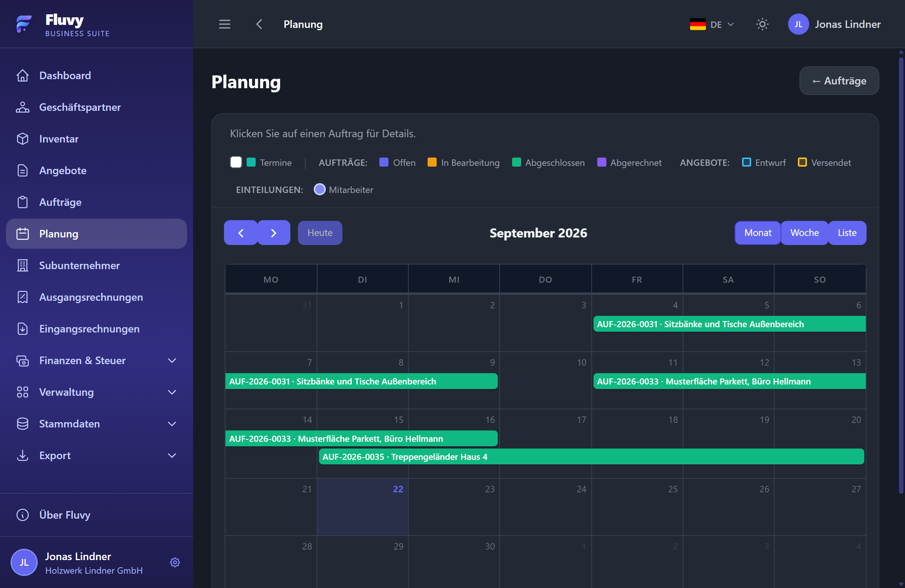This screenshot has width=905, height=588.
Task: Open the hamburger menu in header
Action: [225, 24]
